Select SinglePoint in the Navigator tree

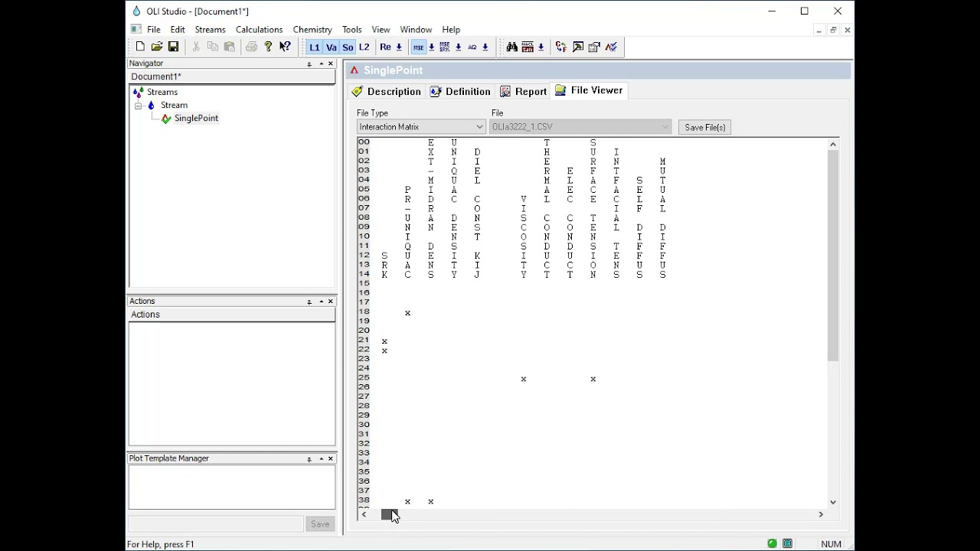[x=196, y=119]
